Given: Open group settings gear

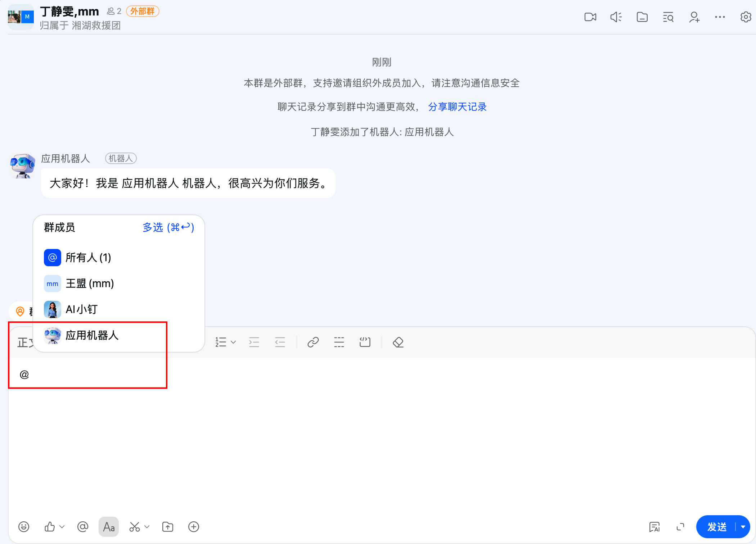Looking at the screenshot, I should click(x=746, y=17).
